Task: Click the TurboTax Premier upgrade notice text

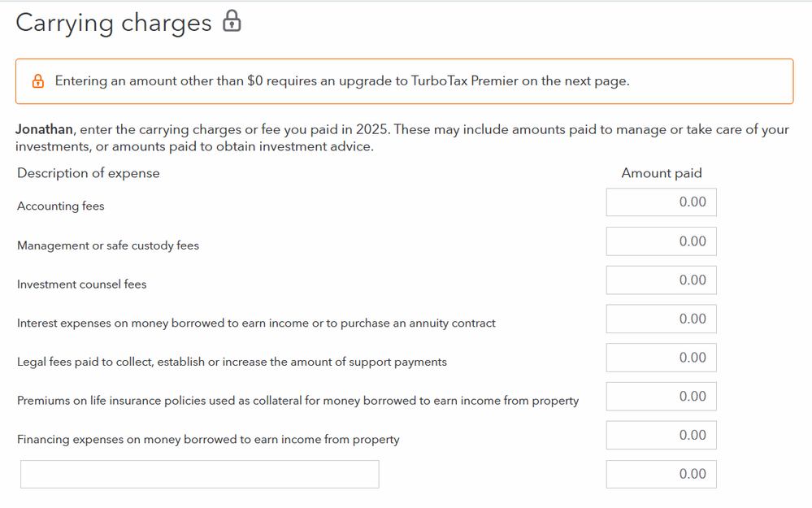Action: point(341,81)
